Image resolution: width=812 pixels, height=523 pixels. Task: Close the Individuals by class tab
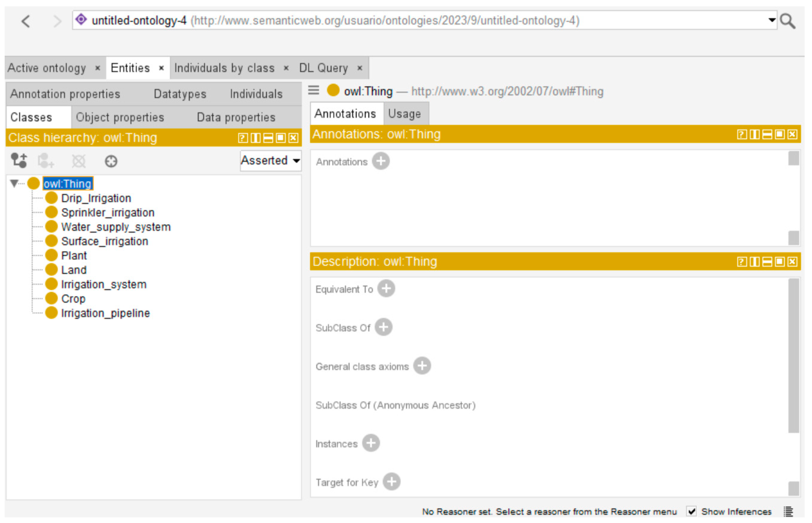[286, 68]
